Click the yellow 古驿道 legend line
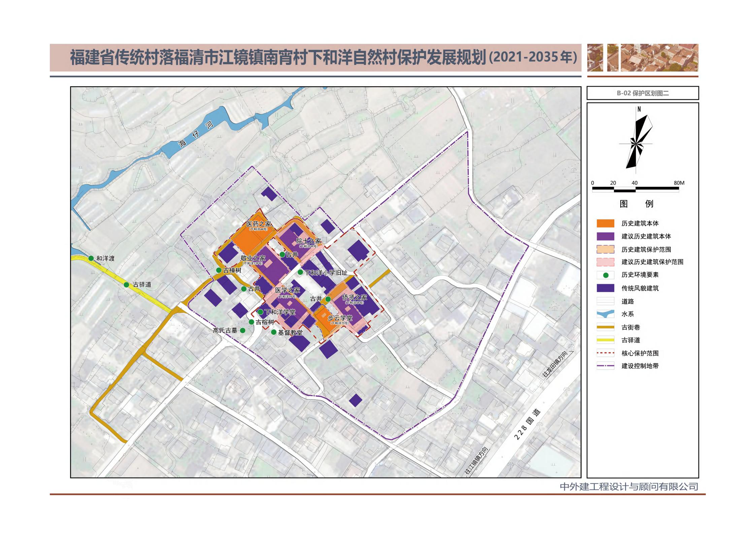Image resolution: width=756 pixels, height=534 pixels. coord(605,340)
